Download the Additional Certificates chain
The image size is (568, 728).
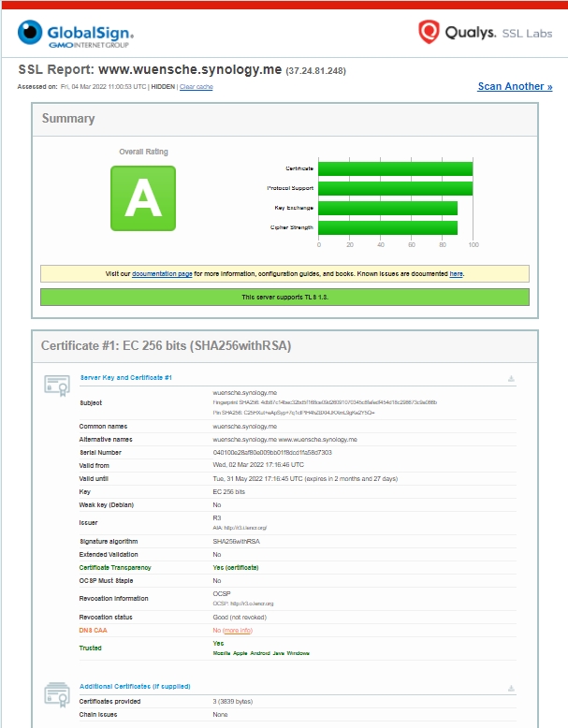coord(511,688)
